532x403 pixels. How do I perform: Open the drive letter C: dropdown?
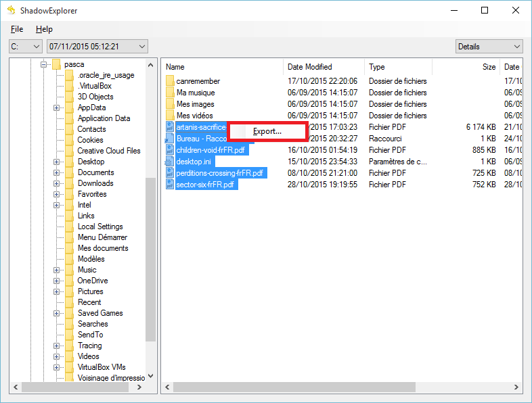point(25,47)
